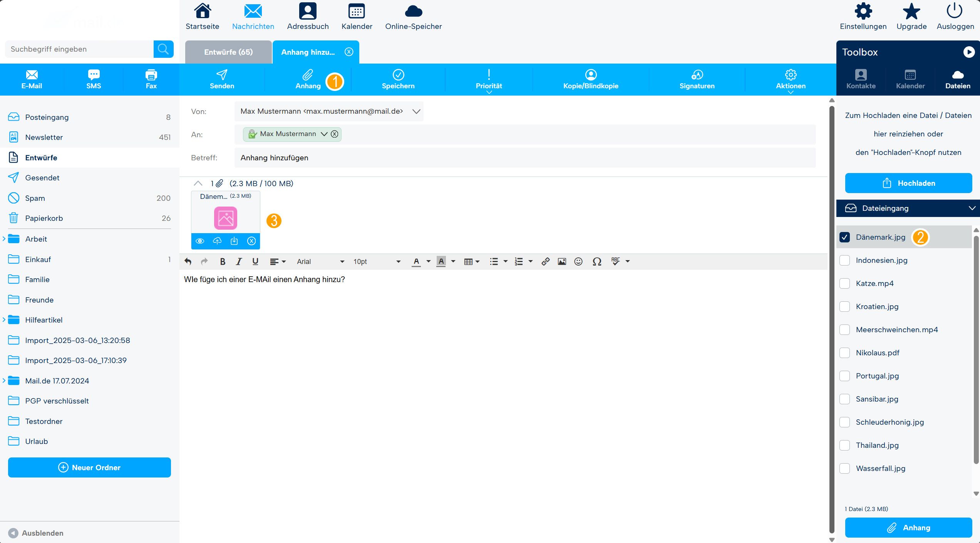
Task: Switch to Toolbox Kalender tab
Action: pyautogui.click(x=910, y=79)
